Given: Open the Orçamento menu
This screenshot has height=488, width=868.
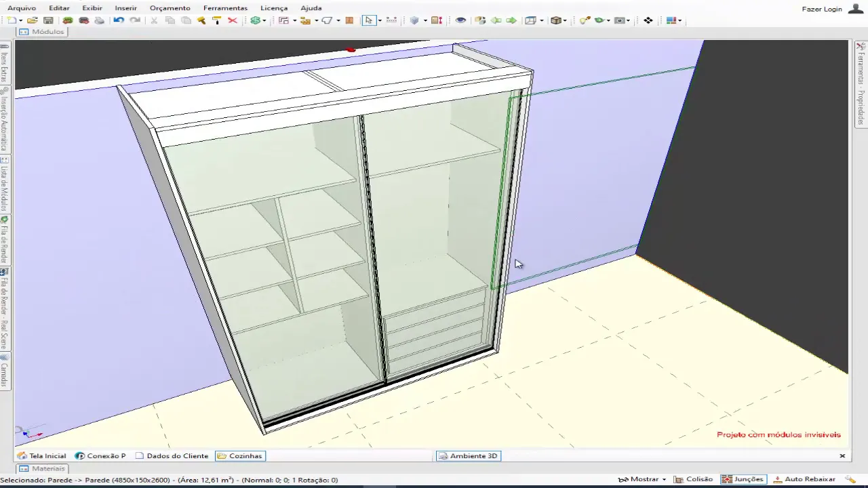Looking at the screenshot, I should click(170, 8).
